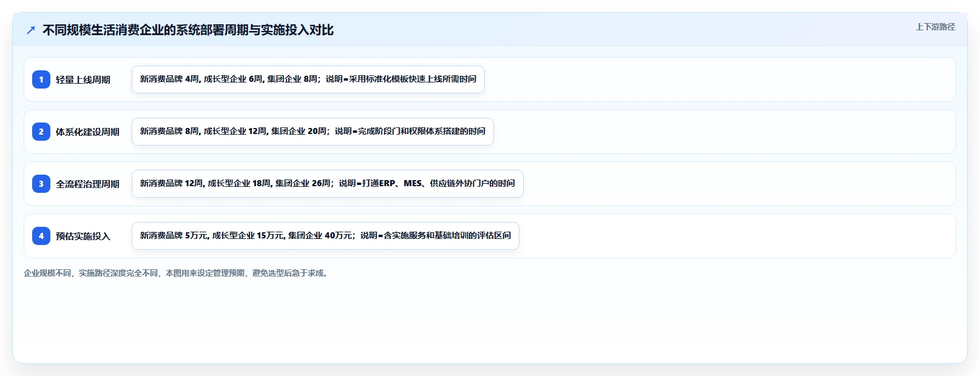Select the 轻量上线周期 label

[83, 79]
